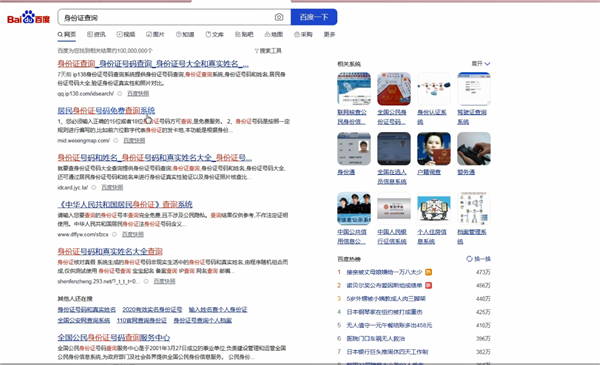Click circle icon beside mid.weixingmap.com URL
600x365 pixels.
click(116, 140)
